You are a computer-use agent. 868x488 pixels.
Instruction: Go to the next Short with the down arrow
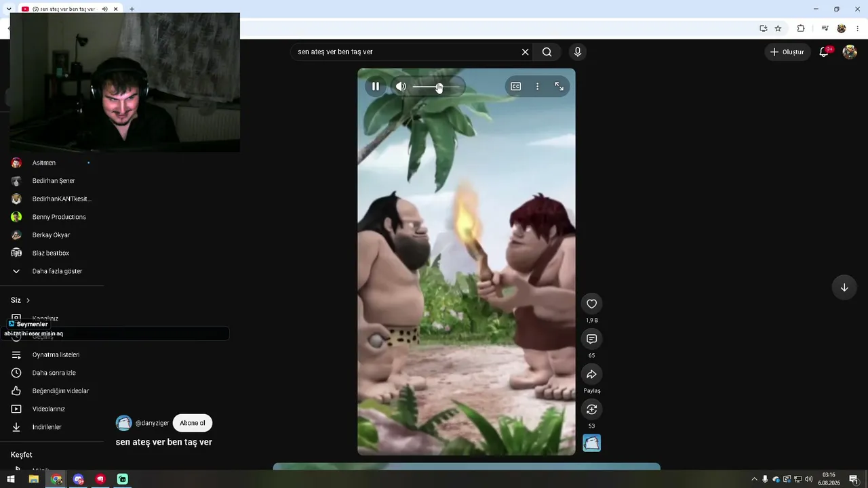click(844, 287)
